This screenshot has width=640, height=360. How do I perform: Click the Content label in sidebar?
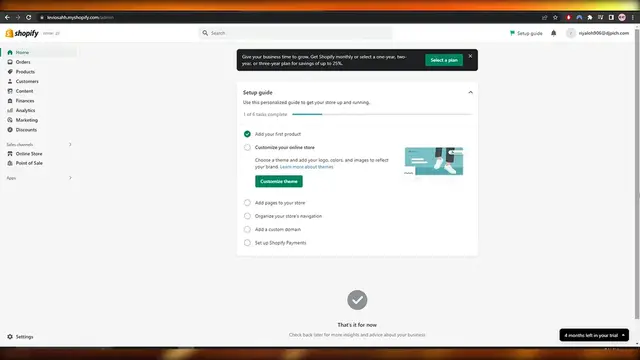point(24,91)
